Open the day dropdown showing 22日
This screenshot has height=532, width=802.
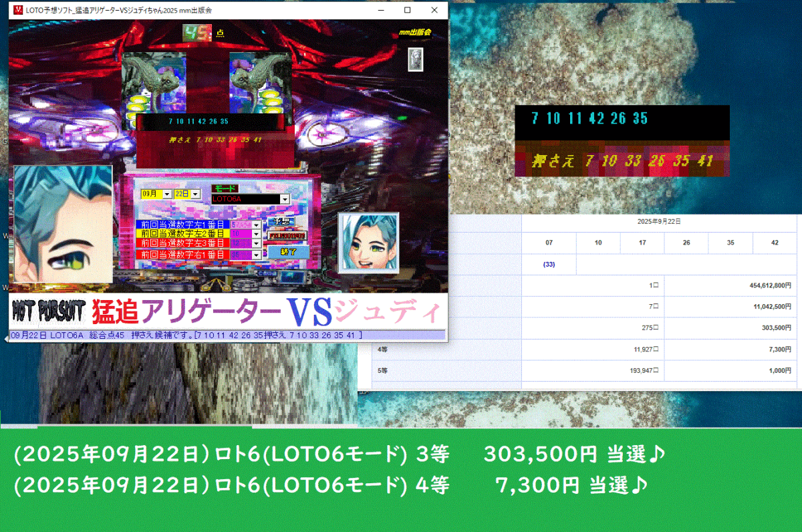click(195, 194)
